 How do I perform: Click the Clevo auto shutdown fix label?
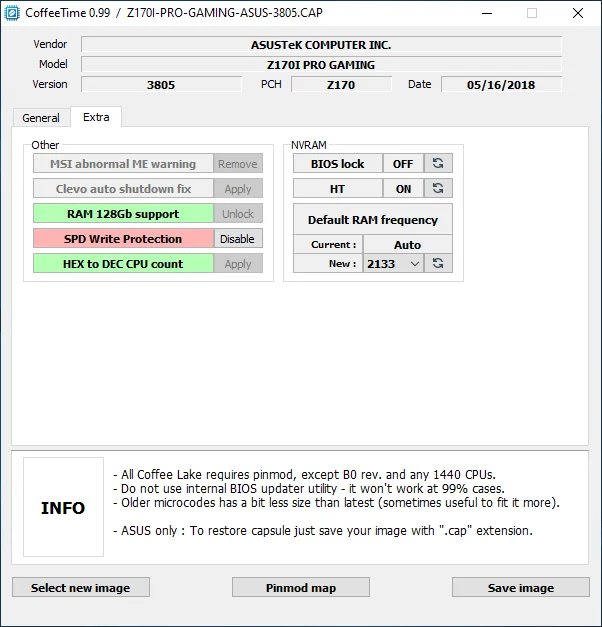point(123,188)
